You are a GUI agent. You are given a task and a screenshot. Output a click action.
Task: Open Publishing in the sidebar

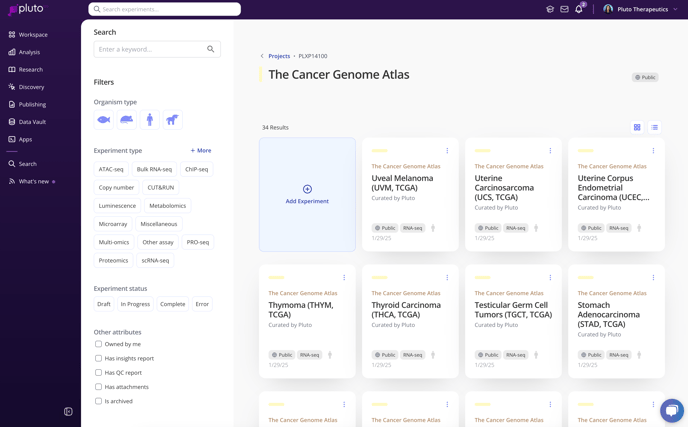(27, 104)
